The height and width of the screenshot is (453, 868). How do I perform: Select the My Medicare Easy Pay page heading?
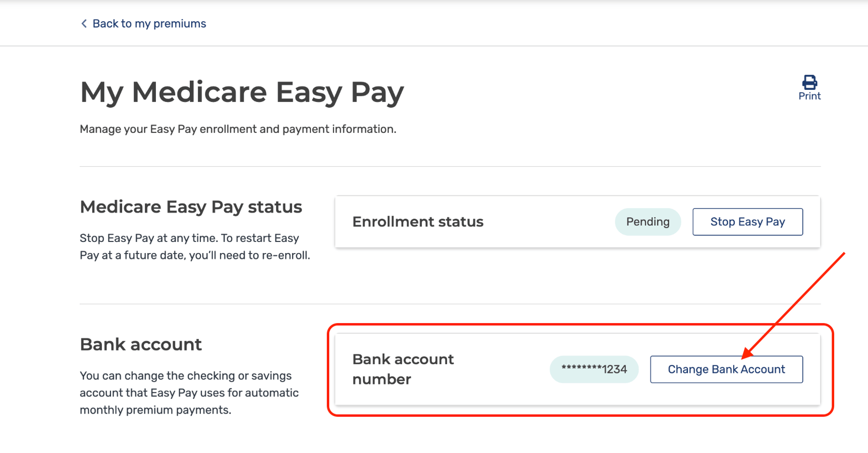tap(242, 92)
